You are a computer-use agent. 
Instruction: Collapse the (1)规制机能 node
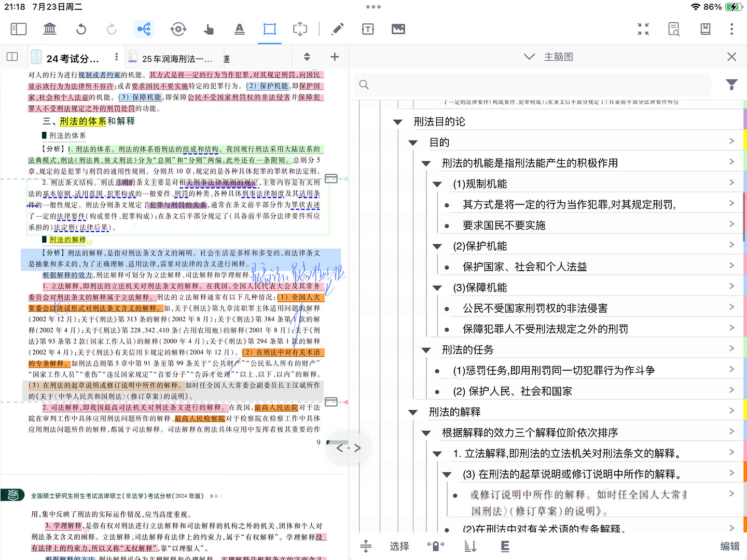437,184
